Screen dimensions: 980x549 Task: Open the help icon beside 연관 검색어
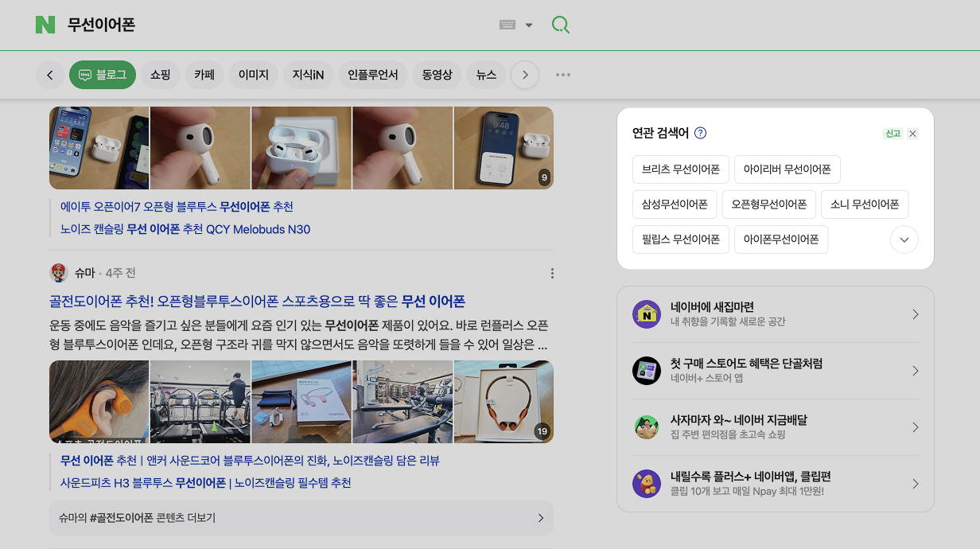(700, 133)
